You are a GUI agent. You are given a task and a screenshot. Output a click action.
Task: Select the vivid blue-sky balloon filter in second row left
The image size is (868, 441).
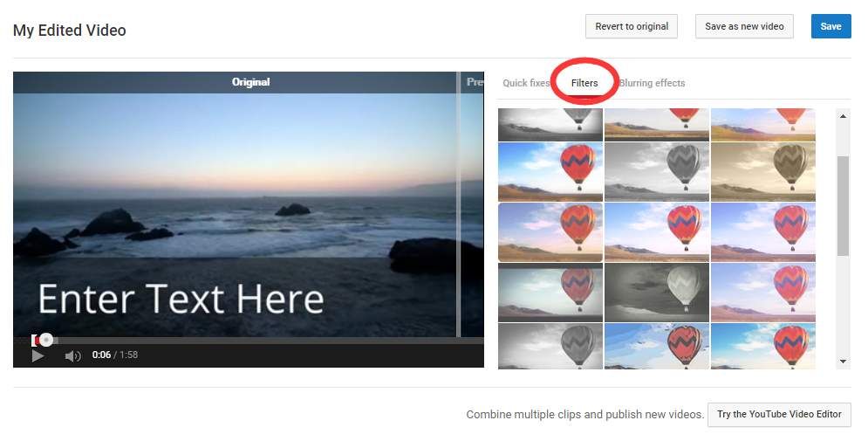pos(550,172)
